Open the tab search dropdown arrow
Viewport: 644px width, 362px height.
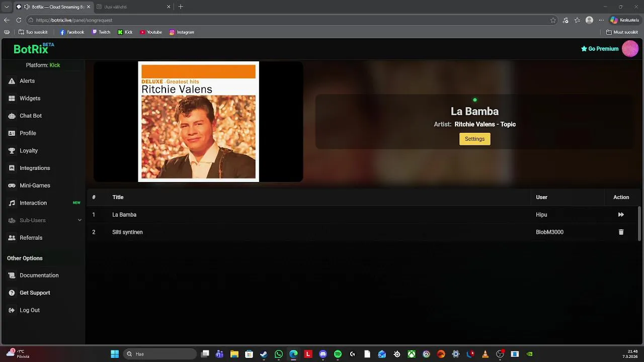pos(7,7)
